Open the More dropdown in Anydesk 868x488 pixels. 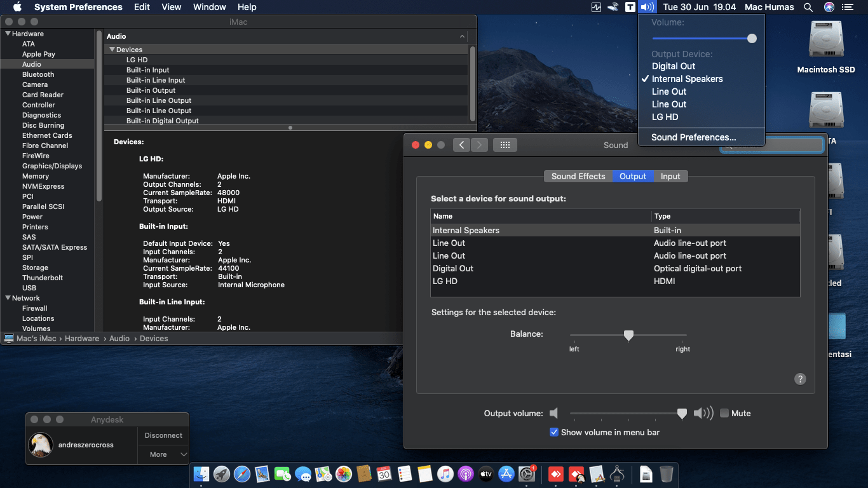(x=163, y=454)
